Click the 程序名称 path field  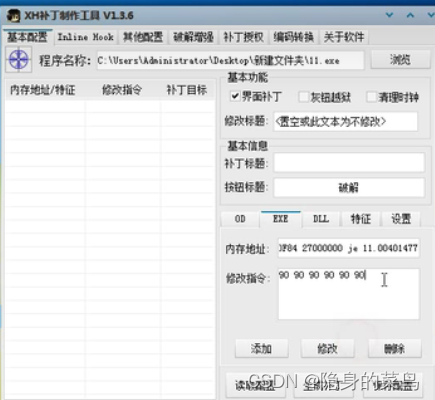230,60
